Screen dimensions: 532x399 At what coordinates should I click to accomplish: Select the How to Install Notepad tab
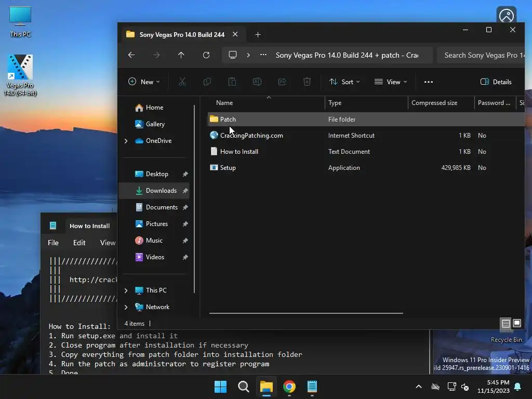(x=89, y=226)
